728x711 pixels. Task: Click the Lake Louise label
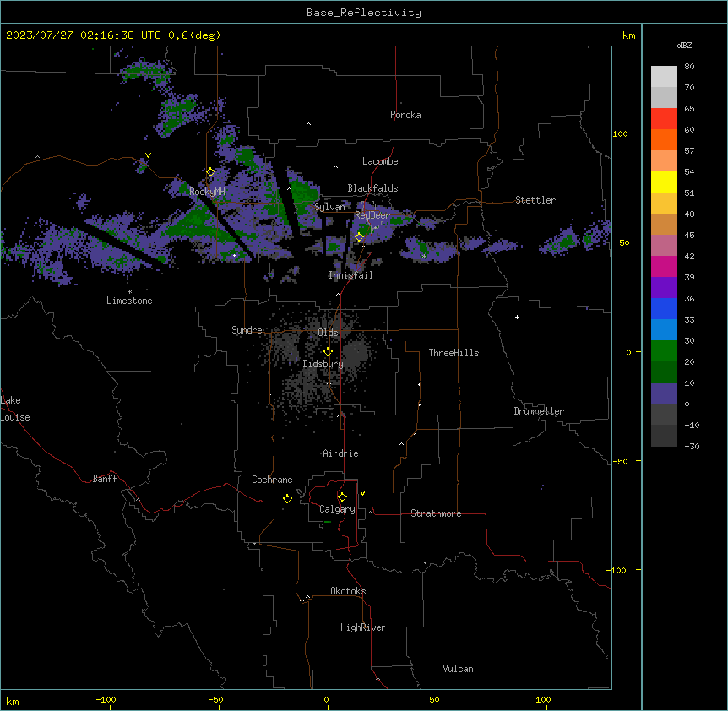click(x=15, y=409)
